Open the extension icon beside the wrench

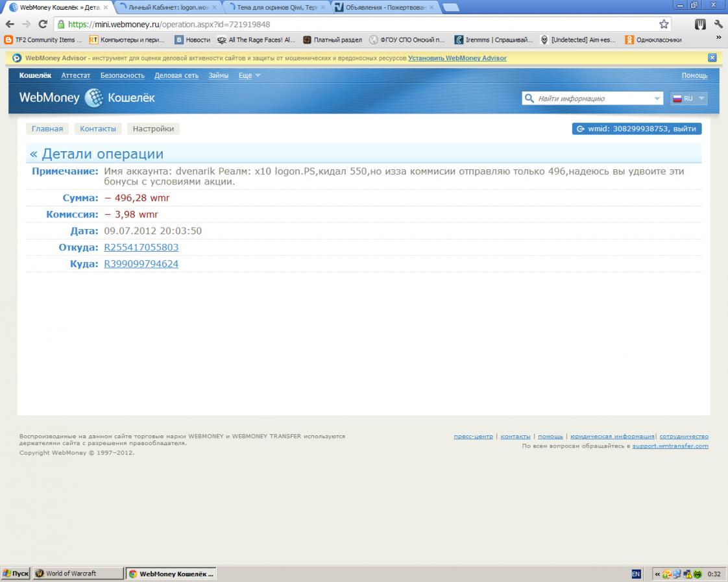700,24
